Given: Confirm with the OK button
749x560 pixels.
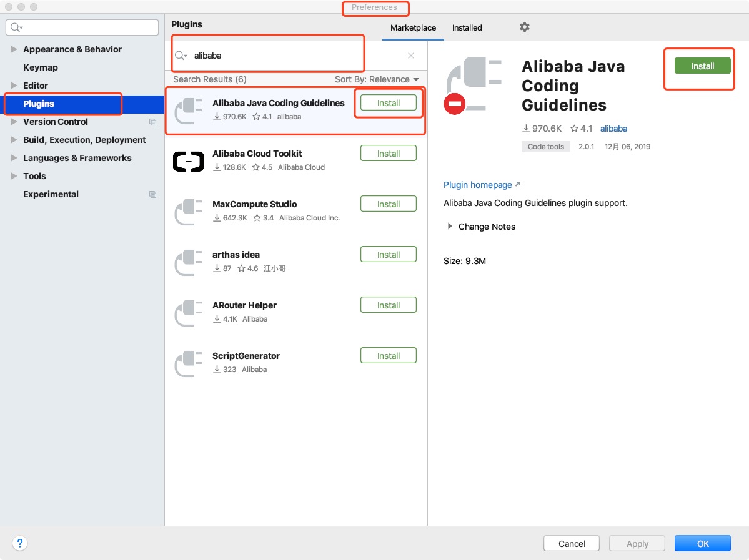Looking at the screenshot, I should (703, 543).
